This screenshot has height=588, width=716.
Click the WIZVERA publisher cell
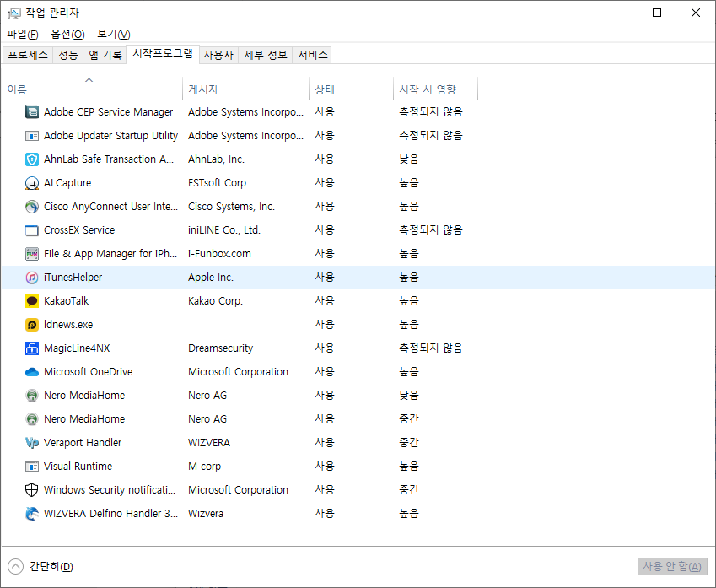[208, 443]
